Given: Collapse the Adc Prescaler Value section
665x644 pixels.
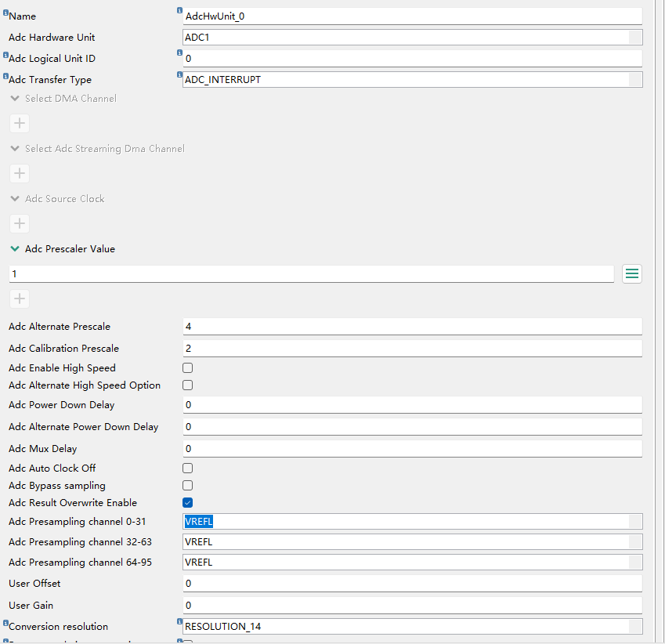Looking at the screenshot, I should [15, 249].
